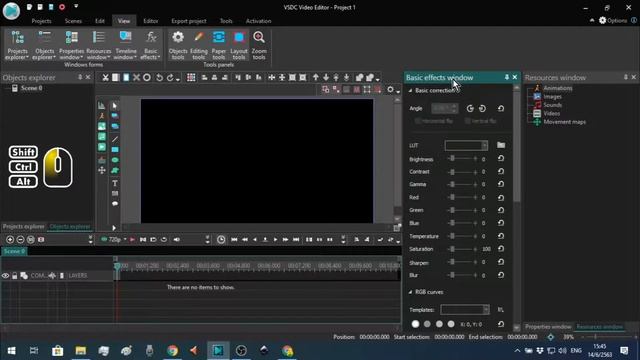Adjust the Contrast slider handle
The width and height of the screenshot is (640, 360).
[x=452, y=172]
